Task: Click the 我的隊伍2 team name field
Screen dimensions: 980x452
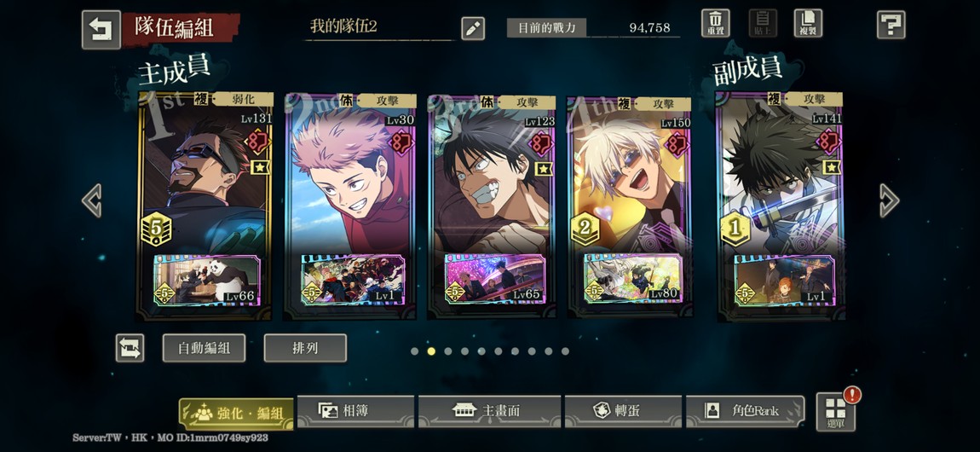Action: coord(379,27)
